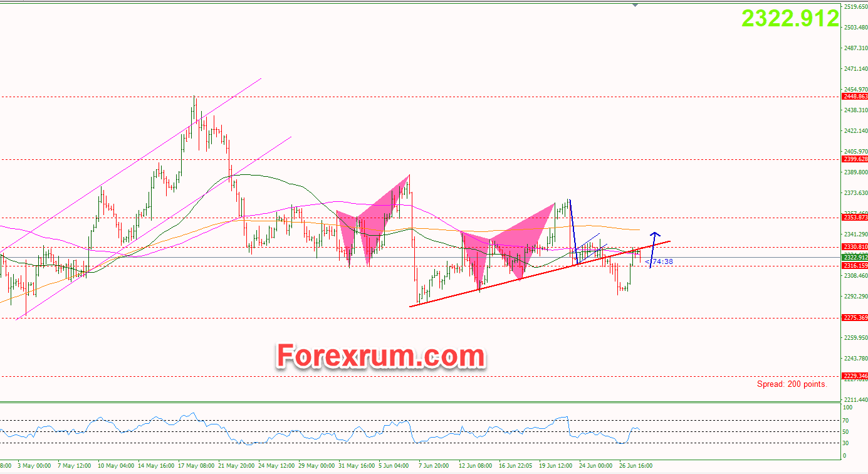The width and height of the screenshot is (868, 474).
Task: Click the 5 Jun 04:00 time label
Action: pyautogui.click(x=395, y=466)
